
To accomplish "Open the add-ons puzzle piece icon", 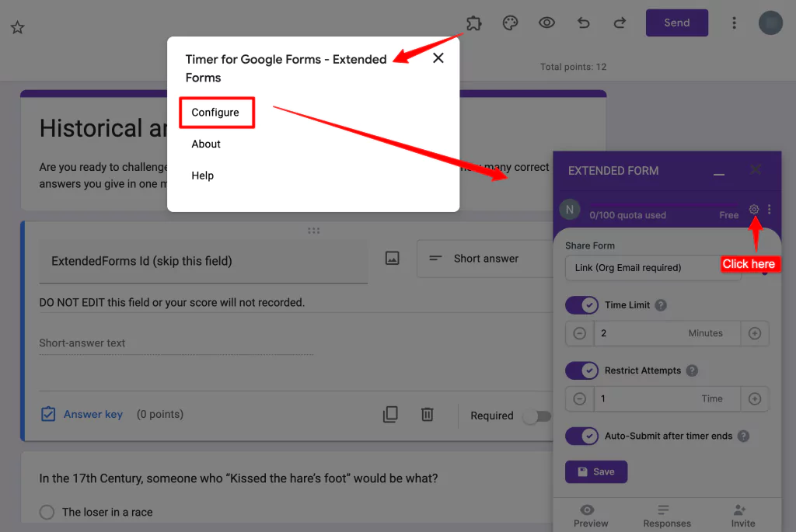I will pos(473,23).
